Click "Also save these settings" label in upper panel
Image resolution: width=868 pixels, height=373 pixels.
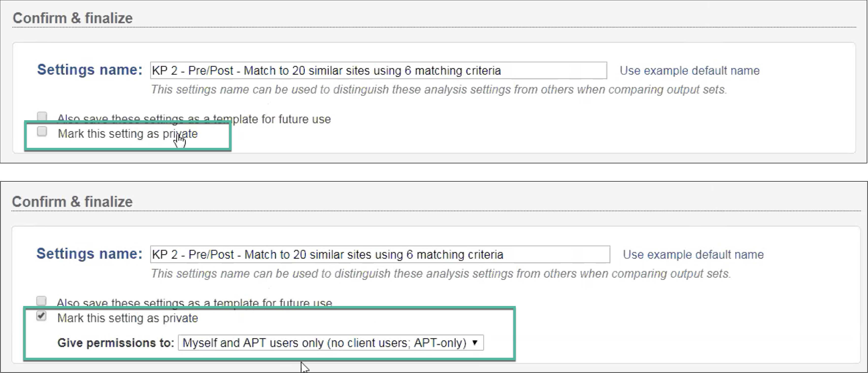[194, 119]
